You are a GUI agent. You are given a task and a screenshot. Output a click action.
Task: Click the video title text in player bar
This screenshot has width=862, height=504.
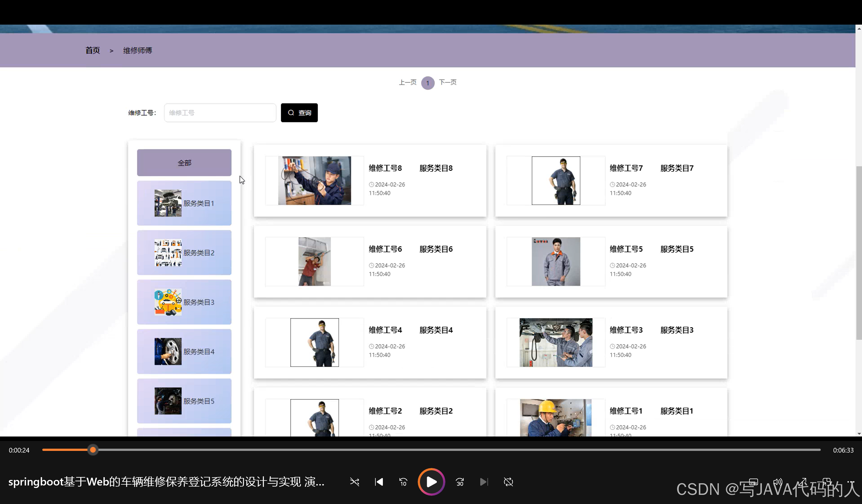166,482
